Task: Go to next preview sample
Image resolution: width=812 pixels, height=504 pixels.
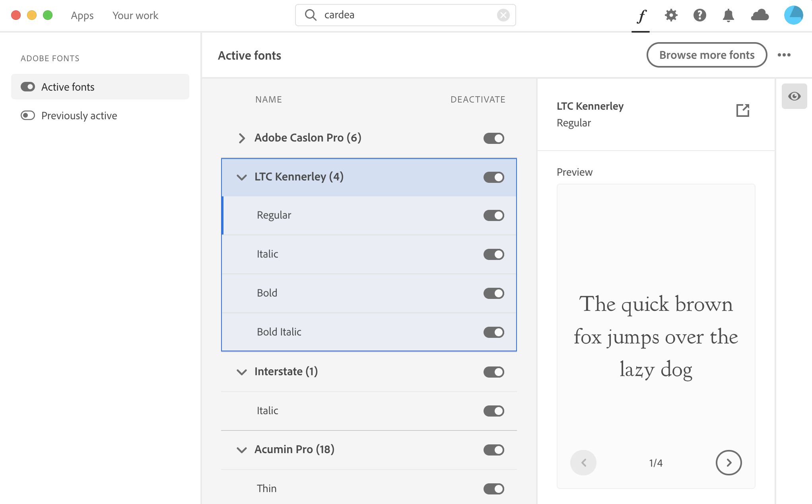Action: 728,463
